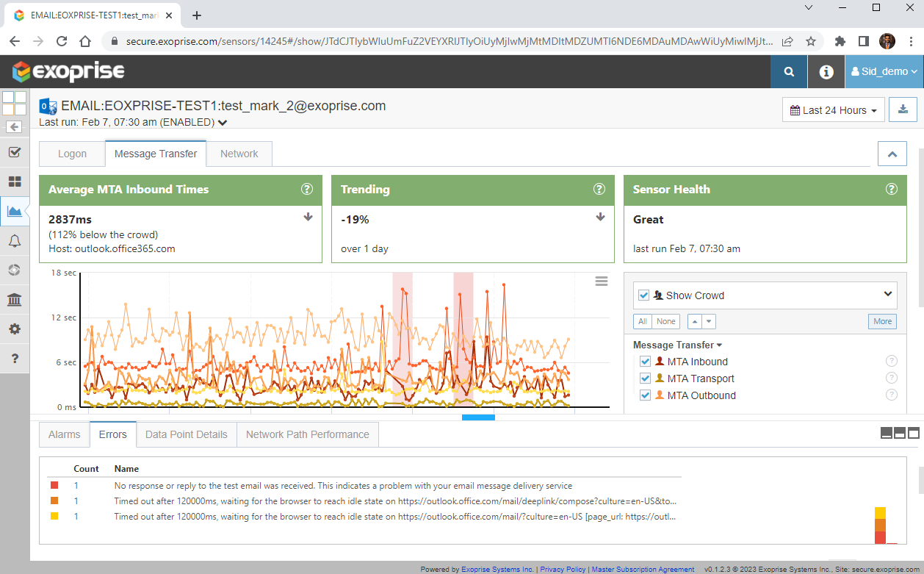
Task: Toggle the MTA Transport checkbox
Action: [645, 379]
